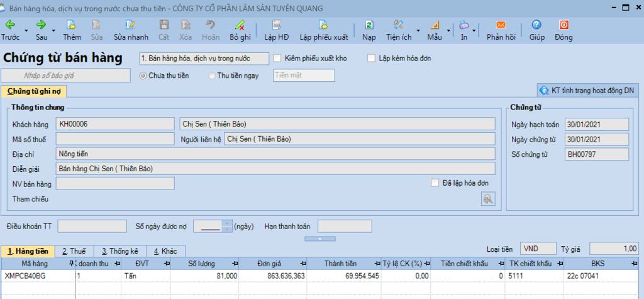
Task: Select cell XMPCB40BG in Mã hàng
Action: pos(38,276)
